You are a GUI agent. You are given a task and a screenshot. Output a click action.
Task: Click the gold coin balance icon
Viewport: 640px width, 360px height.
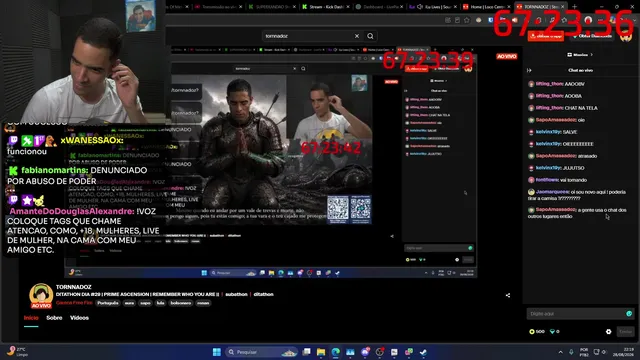[532, 331]
